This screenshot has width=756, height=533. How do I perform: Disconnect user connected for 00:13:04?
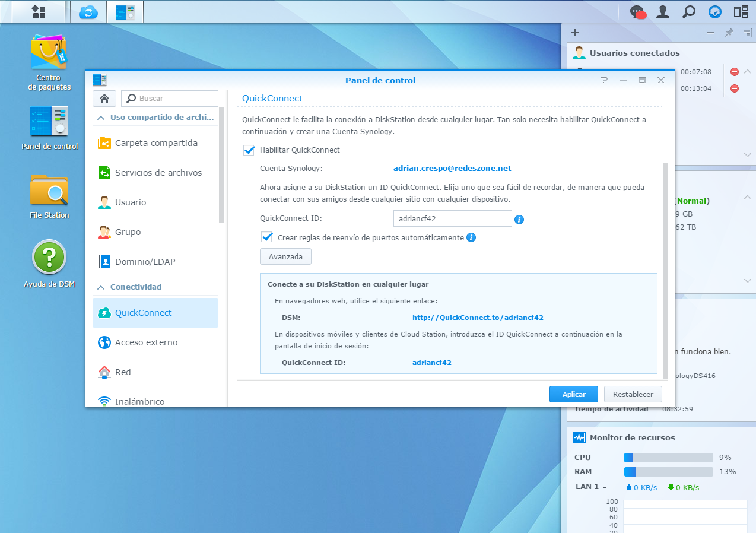(x=734, y=88)
